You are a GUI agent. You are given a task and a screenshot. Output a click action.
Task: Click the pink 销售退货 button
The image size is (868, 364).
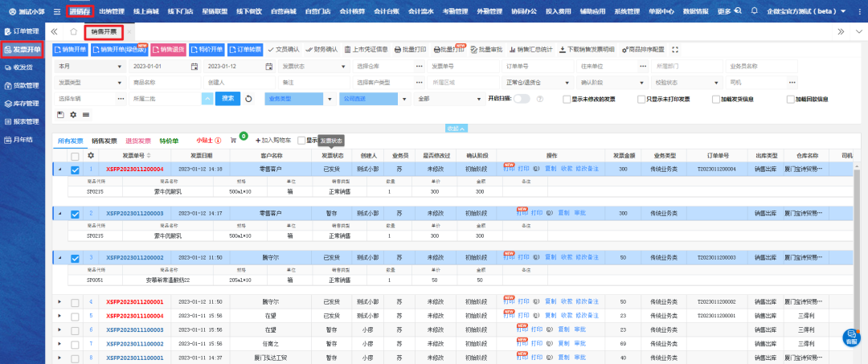point(168,49)
